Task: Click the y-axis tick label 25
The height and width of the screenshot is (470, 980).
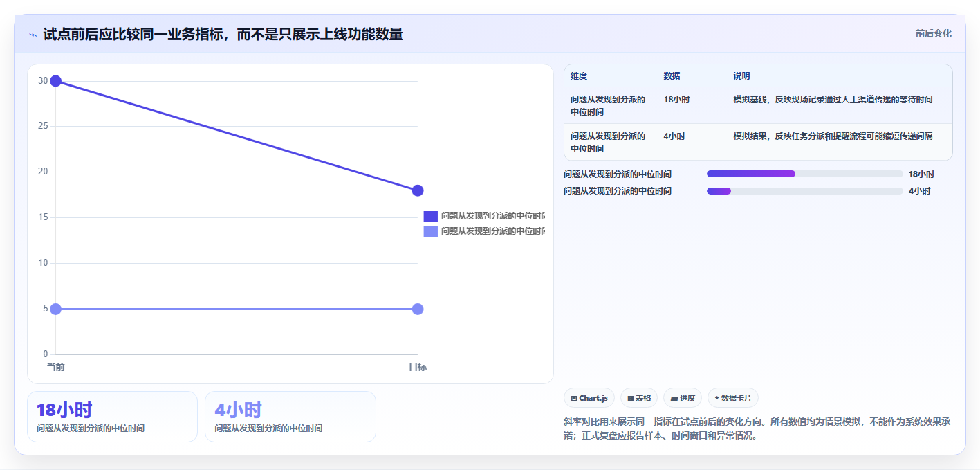Action: [x=43, y=127]
